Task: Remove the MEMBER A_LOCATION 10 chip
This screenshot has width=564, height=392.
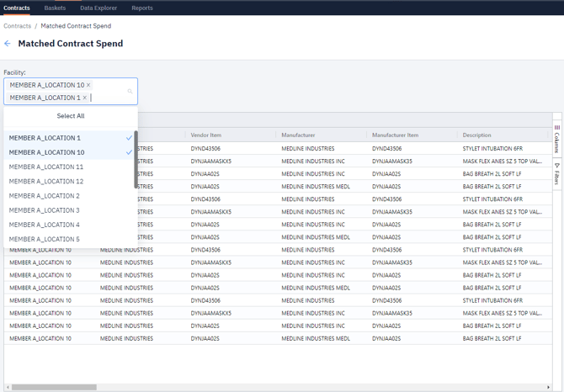Action: point(88,85)
